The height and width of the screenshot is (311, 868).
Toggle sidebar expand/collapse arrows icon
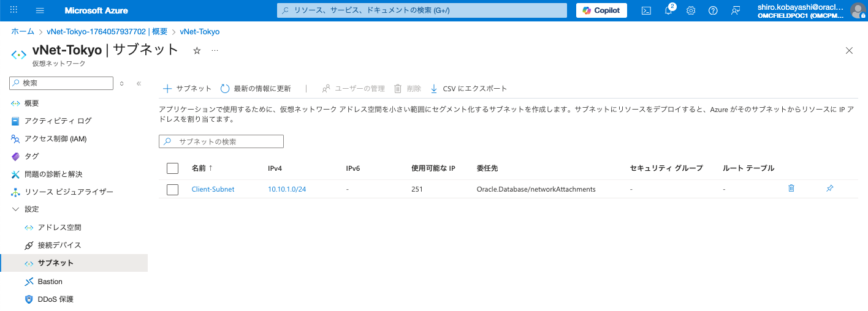[x=122, y=83]
